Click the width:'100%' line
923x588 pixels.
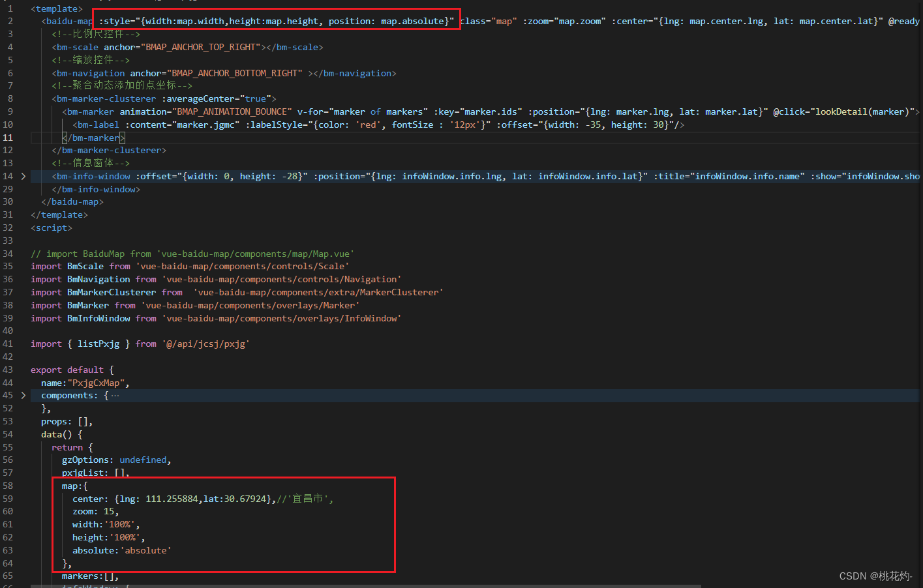(x=106, y=525)
